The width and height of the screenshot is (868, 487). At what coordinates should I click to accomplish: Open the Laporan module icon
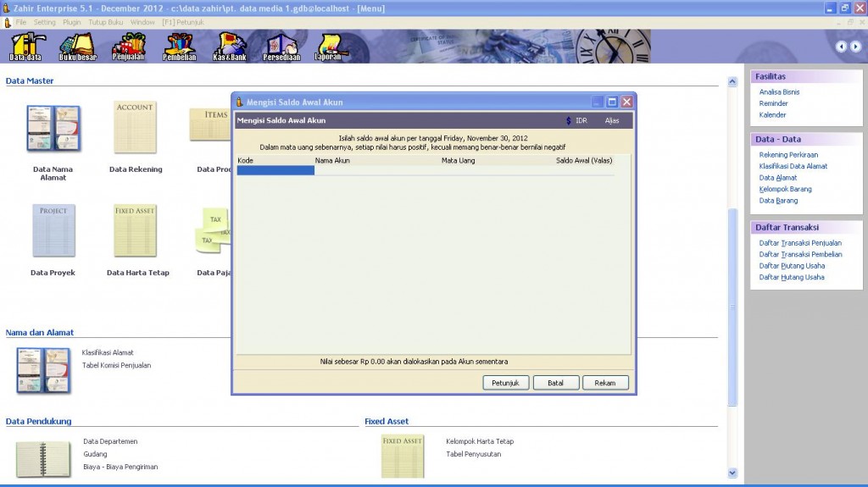[328, 47]
